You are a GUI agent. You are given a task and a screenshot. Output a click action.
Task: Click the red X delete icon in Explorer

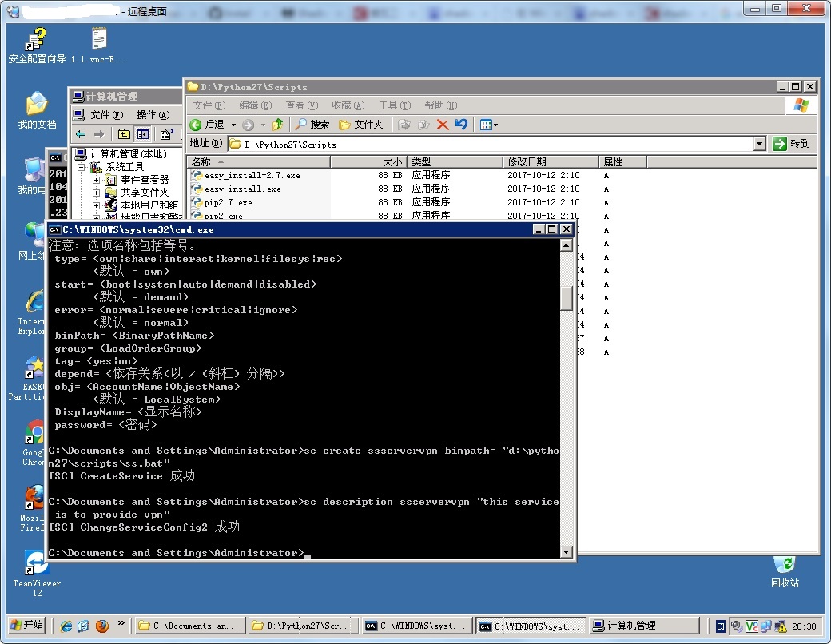click(443, 125)
